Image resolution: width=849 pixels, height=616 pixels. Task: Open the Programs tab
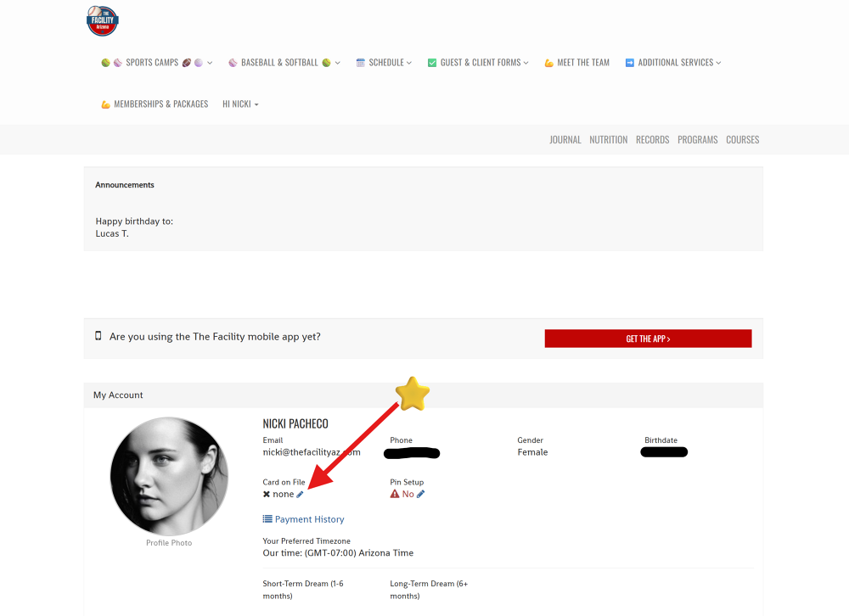point(697,140)
